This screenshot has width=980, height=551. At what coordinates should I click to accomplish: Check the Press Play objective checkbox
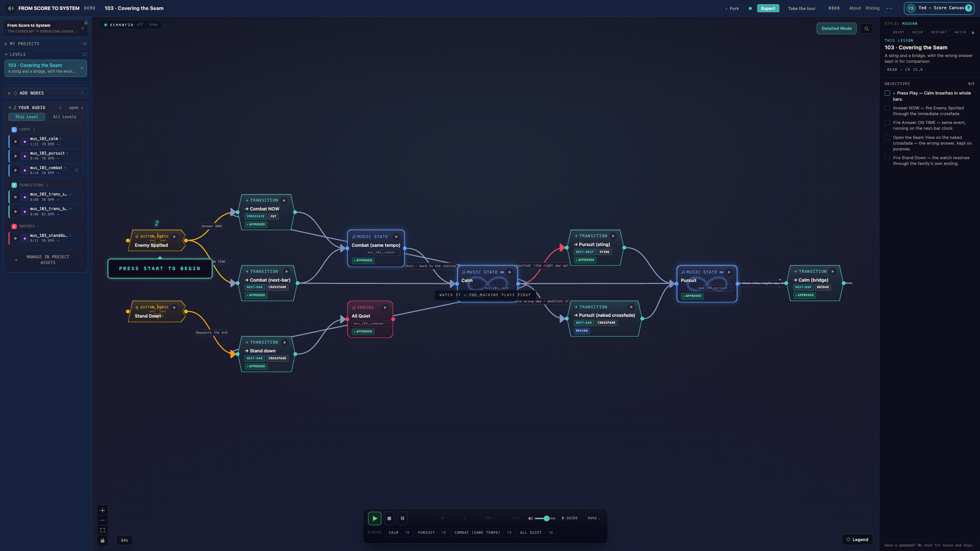[887, 93]
